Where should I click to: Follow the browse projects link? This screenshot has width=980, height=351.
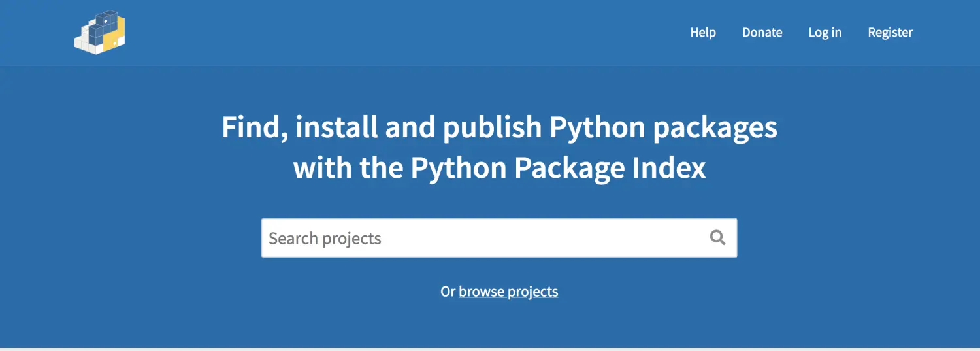pos(508,292)
